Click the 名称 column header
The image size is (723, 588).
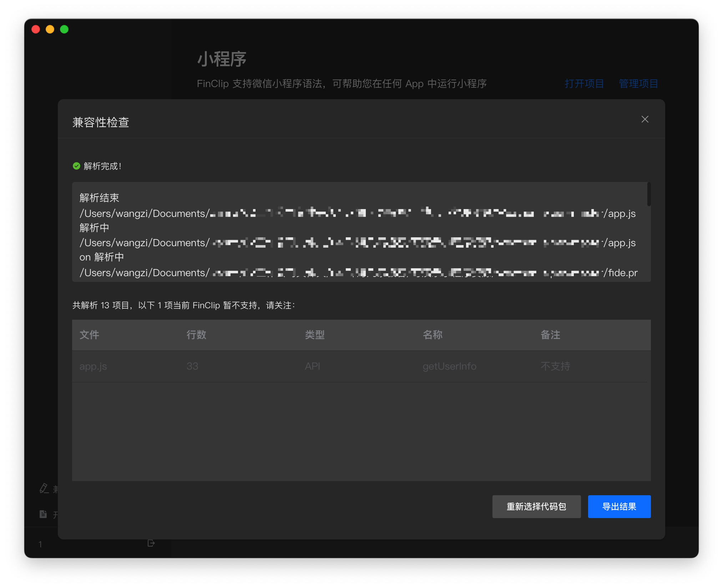pyautogui.click(x=433, y=335)
